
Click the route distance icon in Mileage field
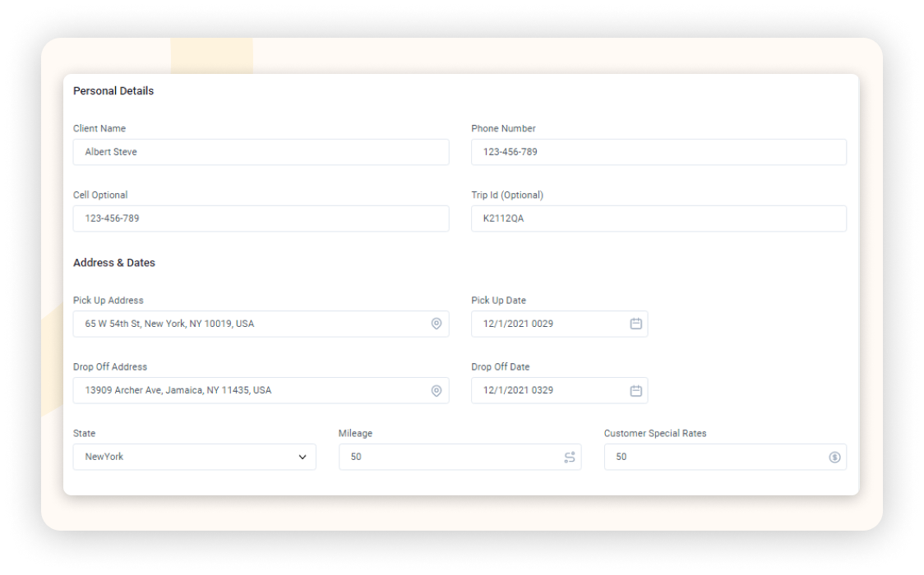coord(570,457)
